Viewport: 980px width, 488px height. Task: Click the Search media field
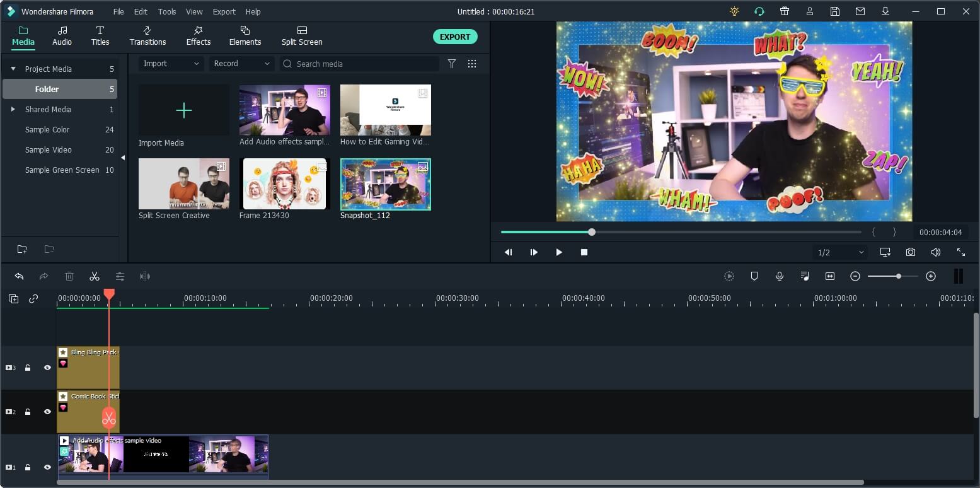click(x=359, y=64)
